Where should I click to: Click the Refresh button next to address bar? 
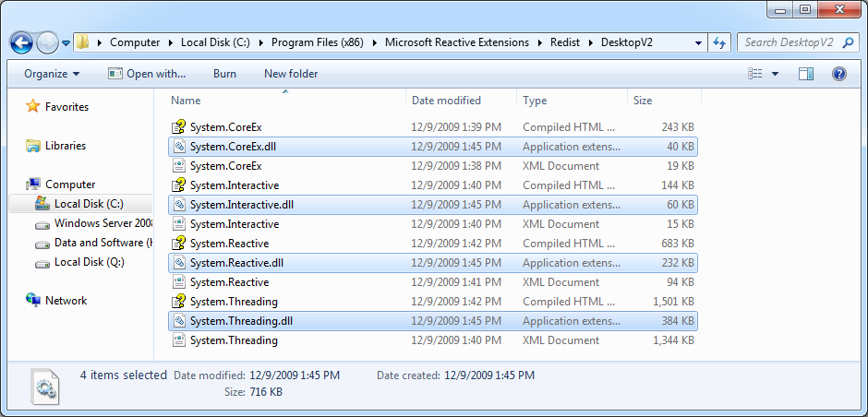point(719,42)
